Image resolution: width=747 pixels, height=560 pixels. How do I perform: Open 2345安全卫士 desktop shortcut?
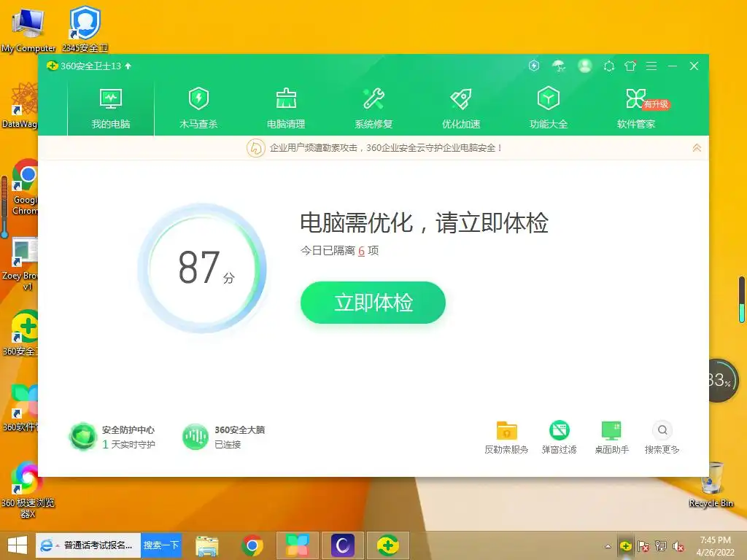coord(85,28)
